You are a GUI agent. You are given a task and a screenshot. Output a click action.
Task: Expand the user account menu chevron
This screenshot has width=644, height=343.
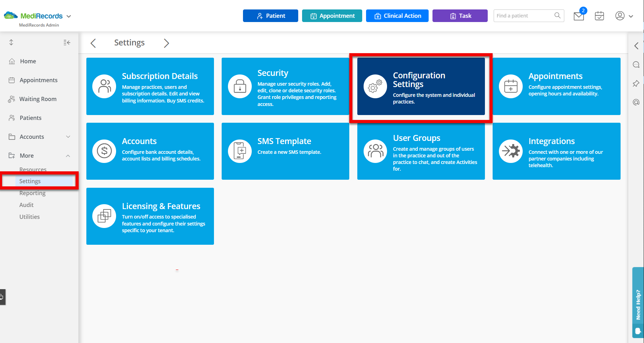coord(631,16)
